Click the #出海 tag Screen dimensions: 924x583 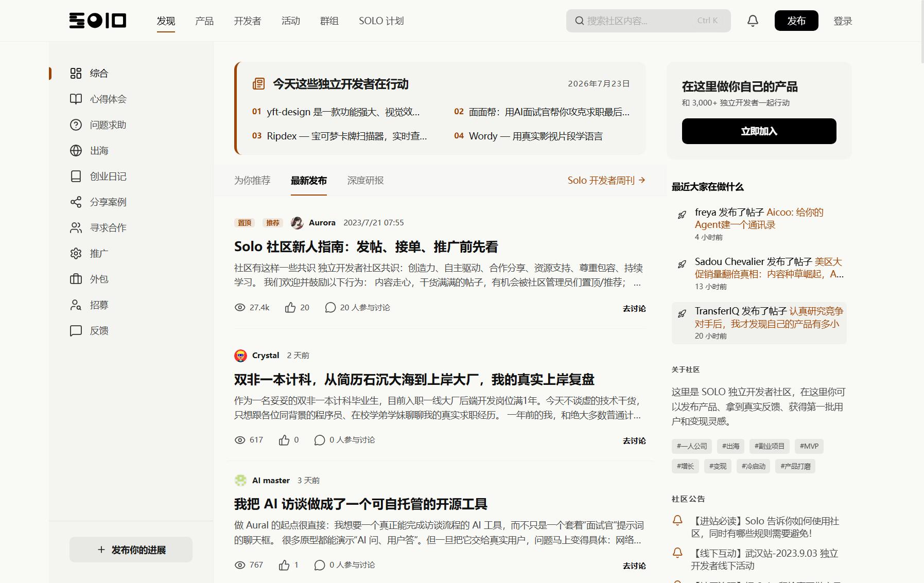point(730,446)
